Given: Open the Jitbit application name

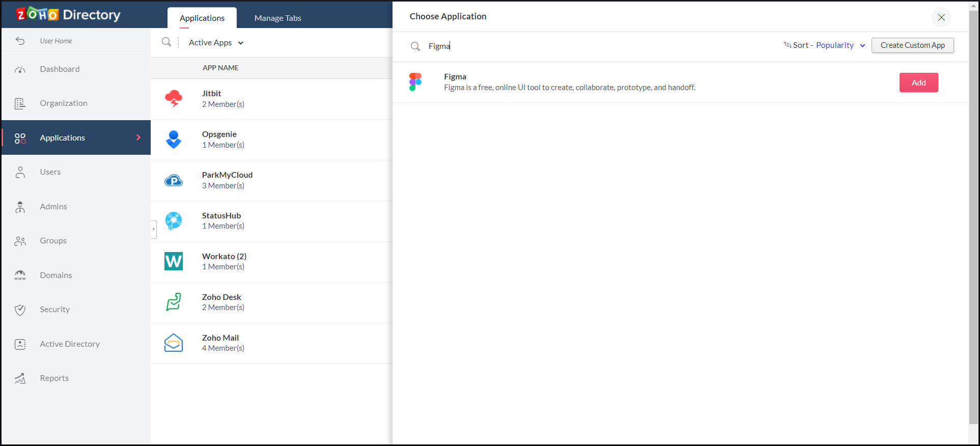Looking at the screenshot, I should (211, 93).
